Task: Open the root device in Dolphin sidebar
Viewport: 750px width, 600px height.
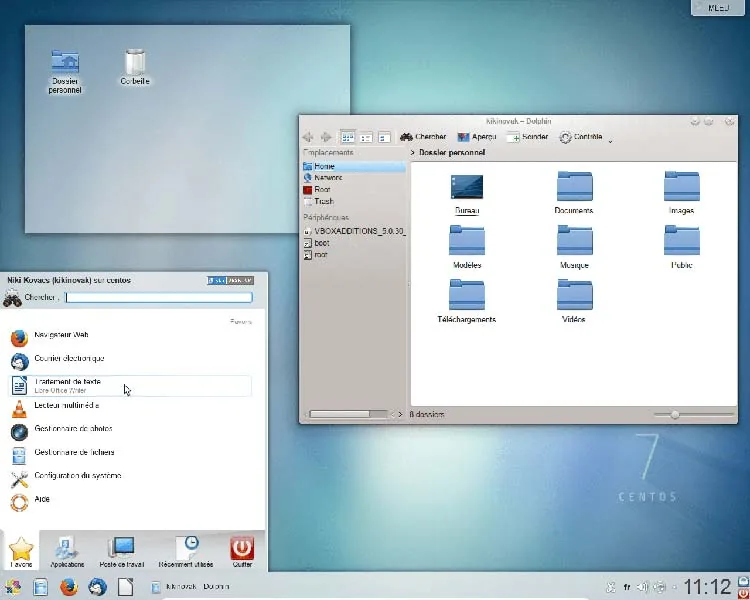Action: [354, 255]
